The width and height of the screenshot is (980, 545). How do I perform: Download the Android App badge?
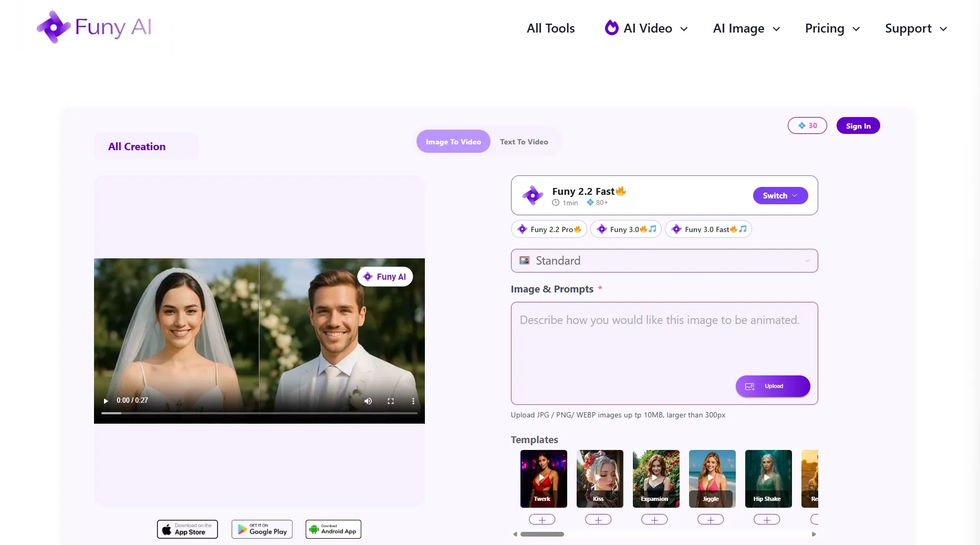click(x=333, y=529)
